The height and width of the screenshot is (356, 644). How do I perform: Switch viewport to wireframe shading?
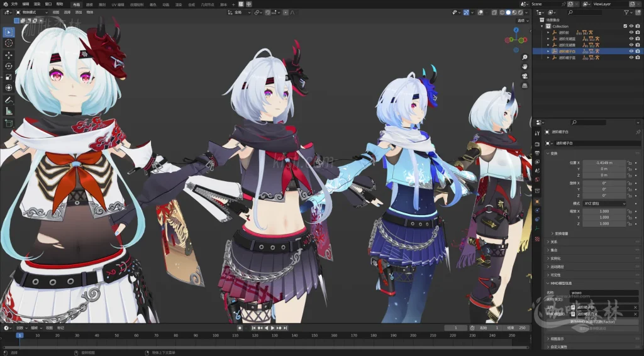pyautogui.click(x=502, y=13)
